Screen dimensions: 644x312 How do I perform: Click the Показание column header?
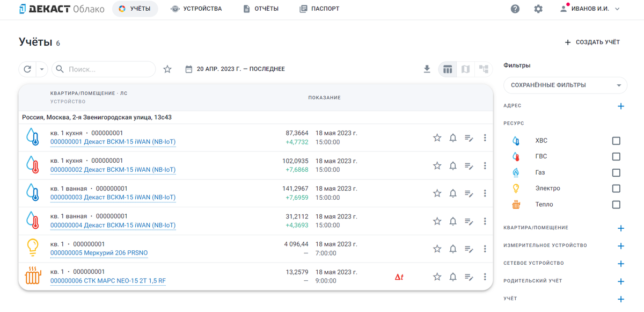pyautogui.click(x=324, y=98)
